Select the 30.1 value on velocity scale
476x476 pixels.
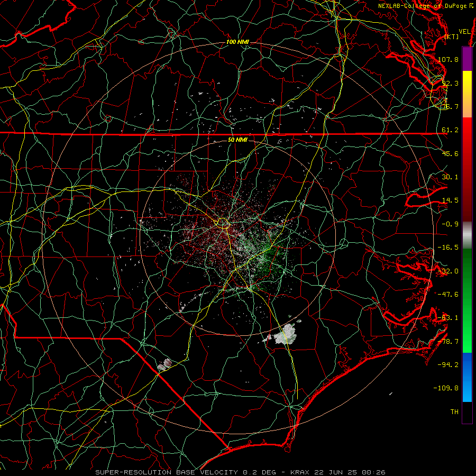pyautogui.click(x=450, y=177)
